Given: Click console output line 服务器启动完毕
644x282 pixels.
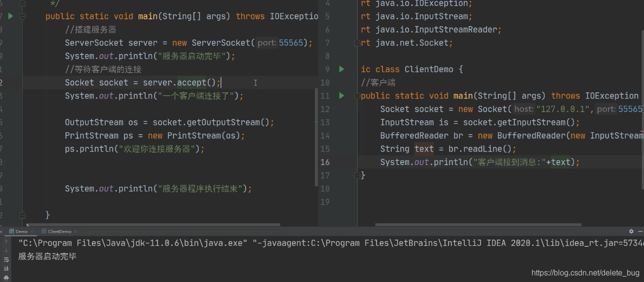Looking at the screenshot, I should point(47,256).
